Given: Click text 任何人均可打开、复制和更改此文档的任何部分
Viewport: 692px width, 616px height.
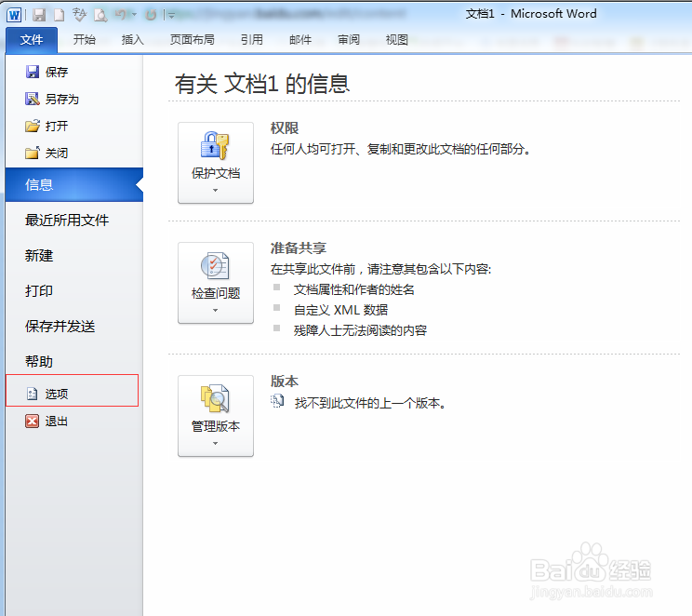Looking at the screenshot, I should point(400,149).
